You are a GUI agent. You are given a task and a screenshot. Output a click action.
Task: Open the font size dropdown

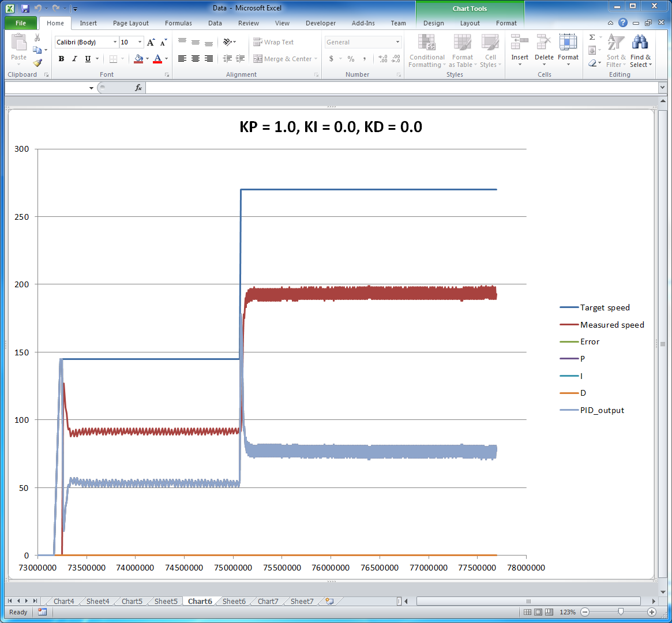pyautogui.click(x=140, y=42)
